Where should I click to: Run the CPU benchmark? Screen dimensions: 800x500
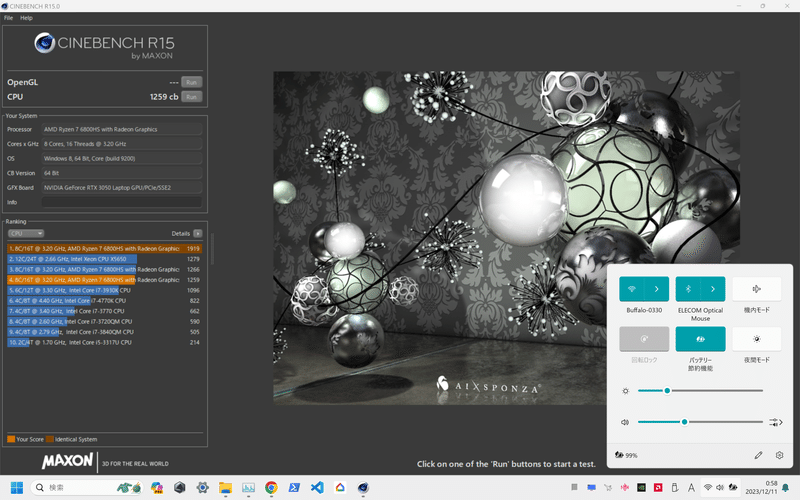pos(191,97)
